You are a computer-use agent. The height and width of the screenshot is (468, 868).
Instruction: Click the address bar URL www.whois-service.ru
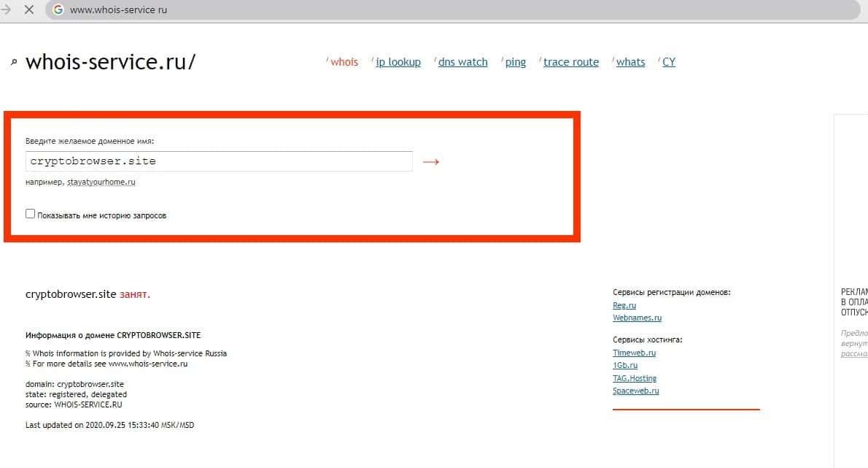pos(118,10)
